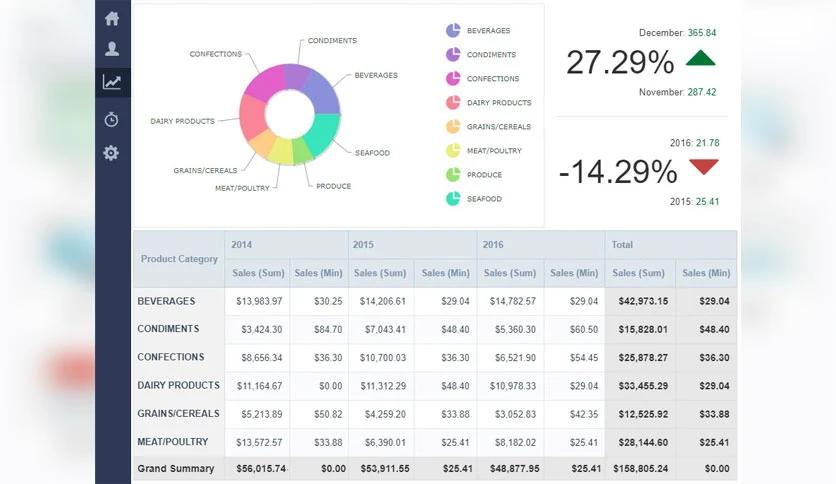Select the Produce donut chart slice
This screenshot has height=484, width=836.
301,151
